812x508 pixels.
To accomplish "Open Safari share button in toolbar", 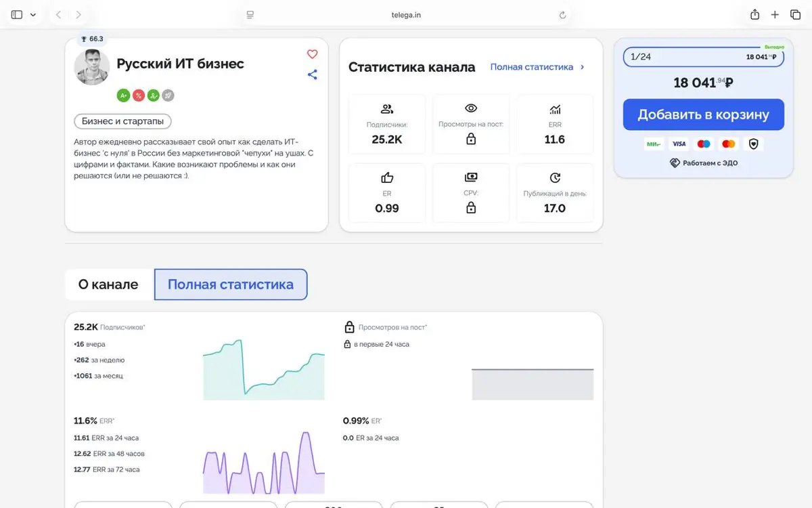I will pos(754,14).
